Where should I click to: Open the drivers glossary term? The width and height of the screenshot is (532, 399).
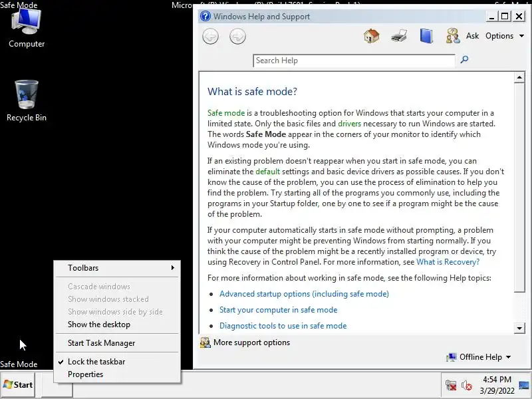(350, 124)
